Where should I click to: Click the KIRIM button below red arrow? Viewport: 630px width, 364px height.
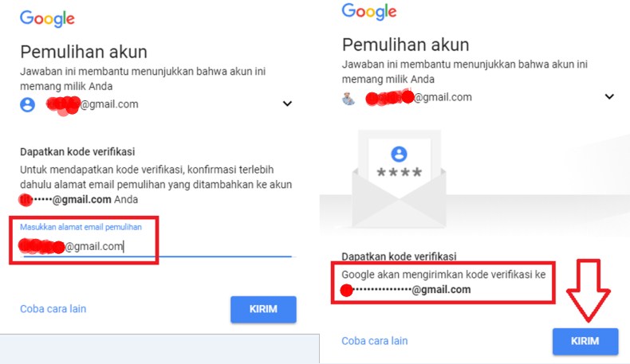585,341
